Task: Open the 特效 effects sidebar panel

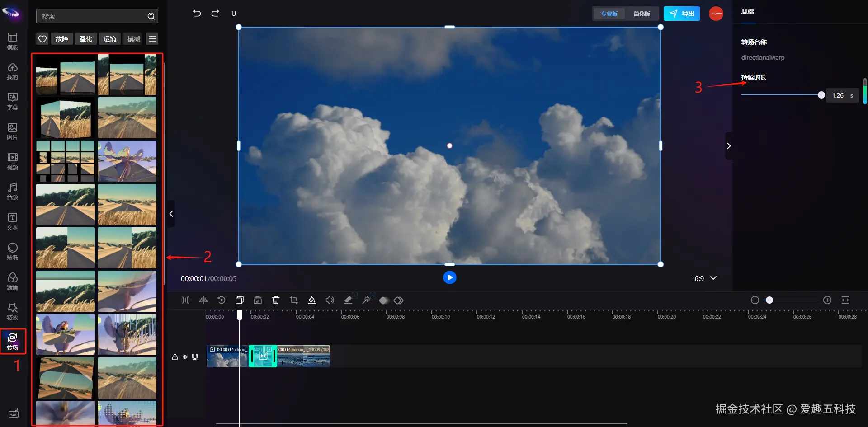Action: tap(13, 311)
